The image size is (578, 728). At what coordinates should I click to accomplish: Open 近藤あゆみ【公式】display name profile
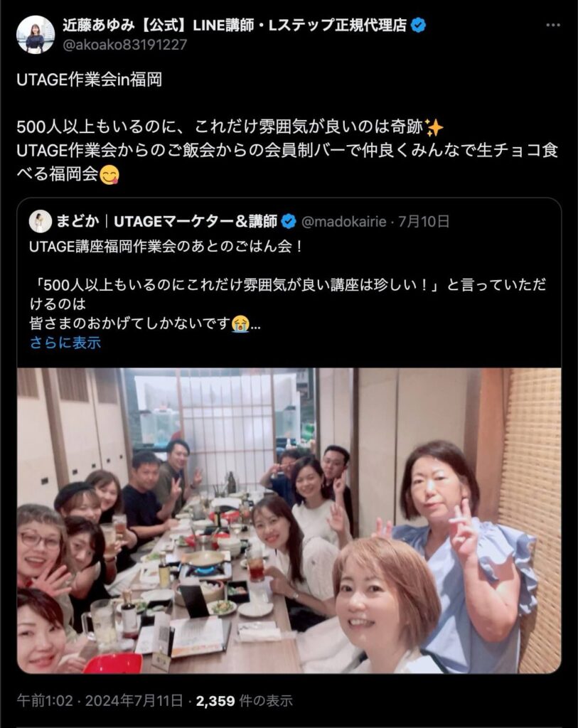[x=235, y=25]
